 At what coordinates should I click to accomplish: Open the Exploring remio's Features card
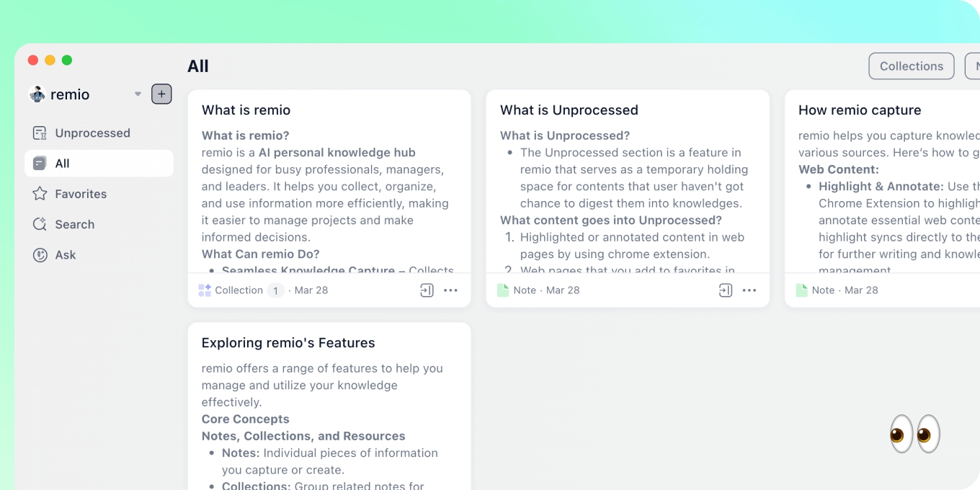329,406
